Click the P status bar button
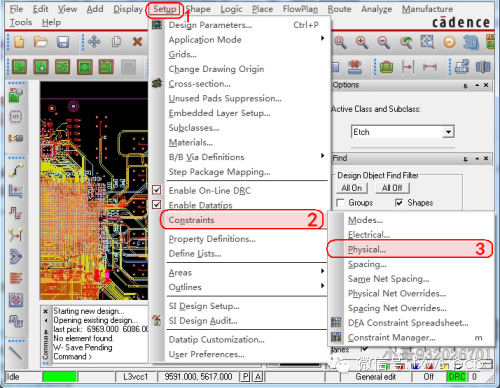This screenshot has width=500, height=388. (245, 377)
